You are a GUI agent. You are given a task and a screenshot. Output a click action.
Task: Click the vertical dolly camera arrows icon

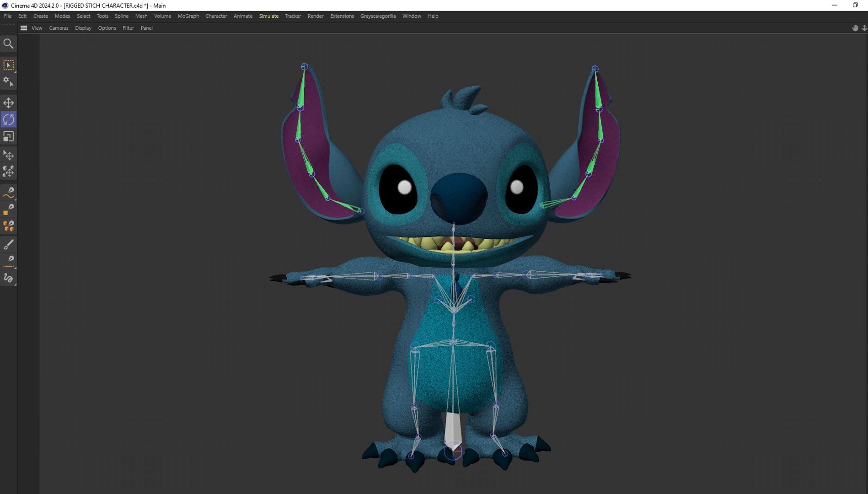coord(864,28)
